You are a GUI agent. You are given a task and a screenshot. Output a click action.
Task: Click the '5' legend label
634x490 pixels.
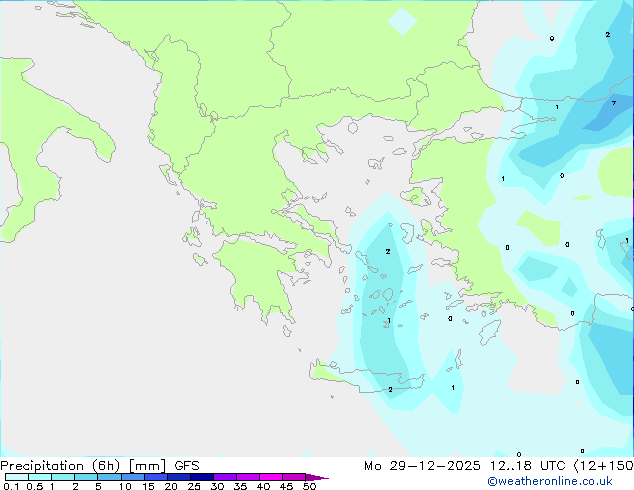[98, 486]
